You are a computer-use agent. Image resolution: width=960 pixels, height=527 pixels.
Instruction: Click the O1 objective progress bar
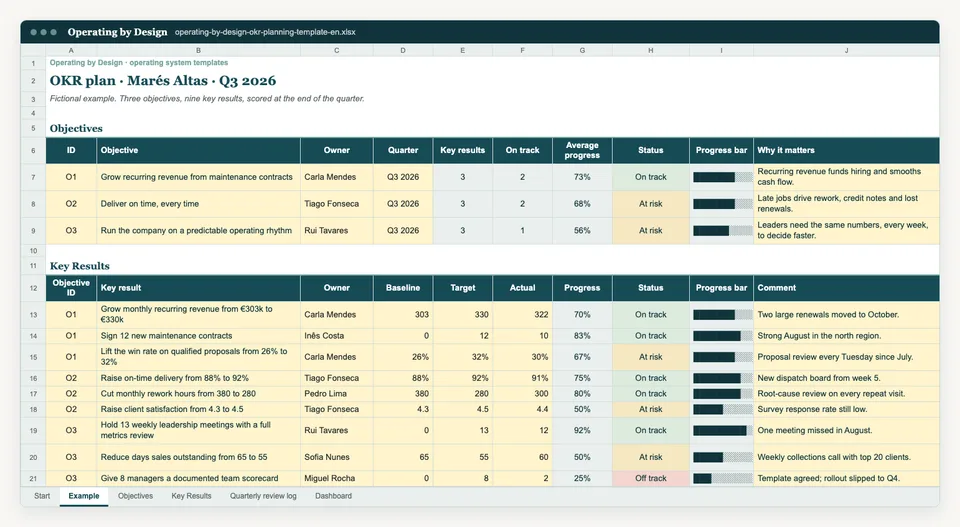(x=722, y=177)
